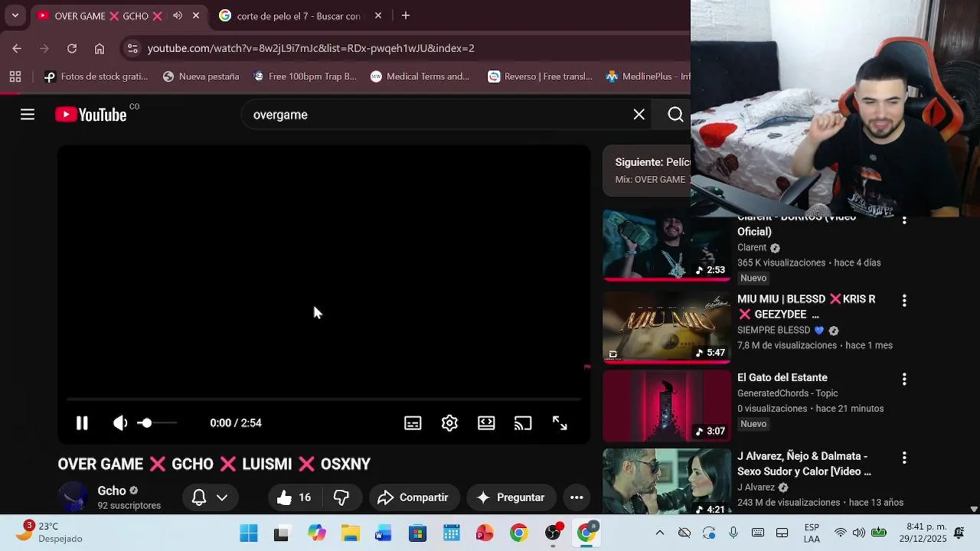
Task: Click the video progress bar
Action: click(x=324, y=399)
